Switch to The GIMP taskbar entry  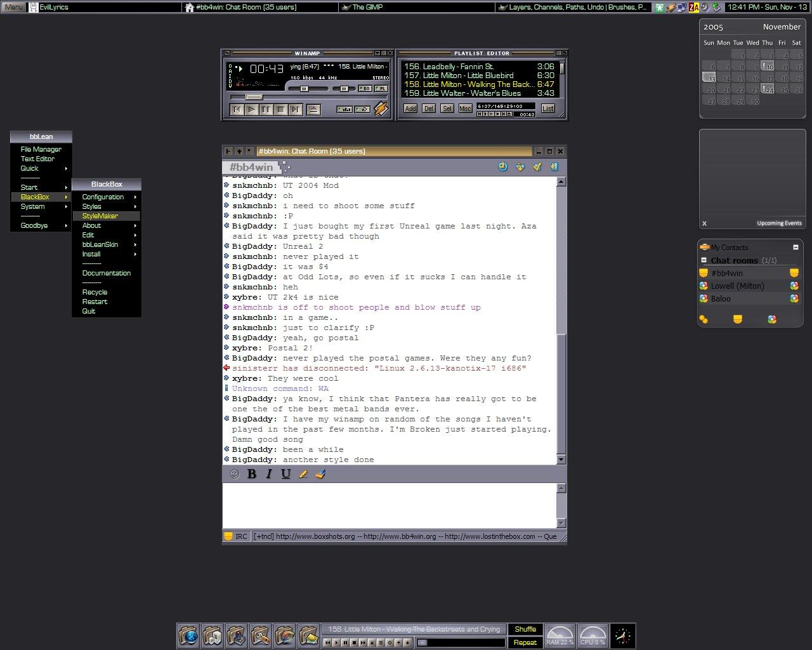coord(417,7)
